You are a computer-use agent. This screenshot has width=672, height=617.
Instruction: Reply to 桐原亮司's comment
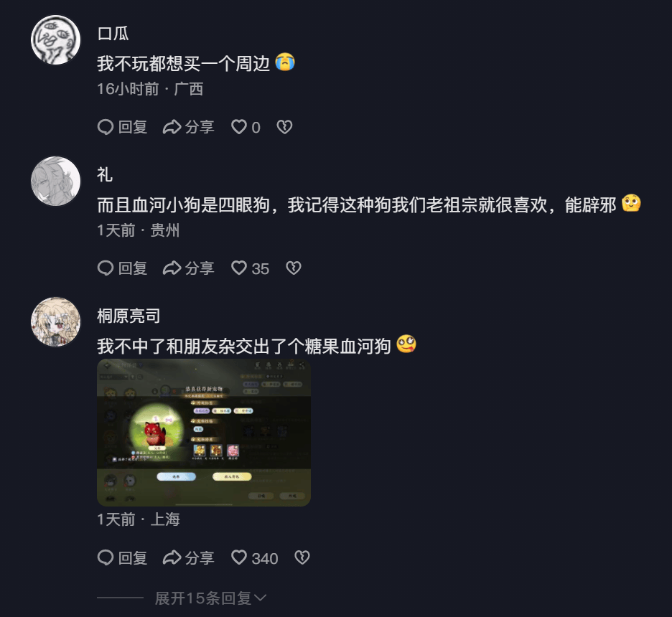[x=105, y=558]
